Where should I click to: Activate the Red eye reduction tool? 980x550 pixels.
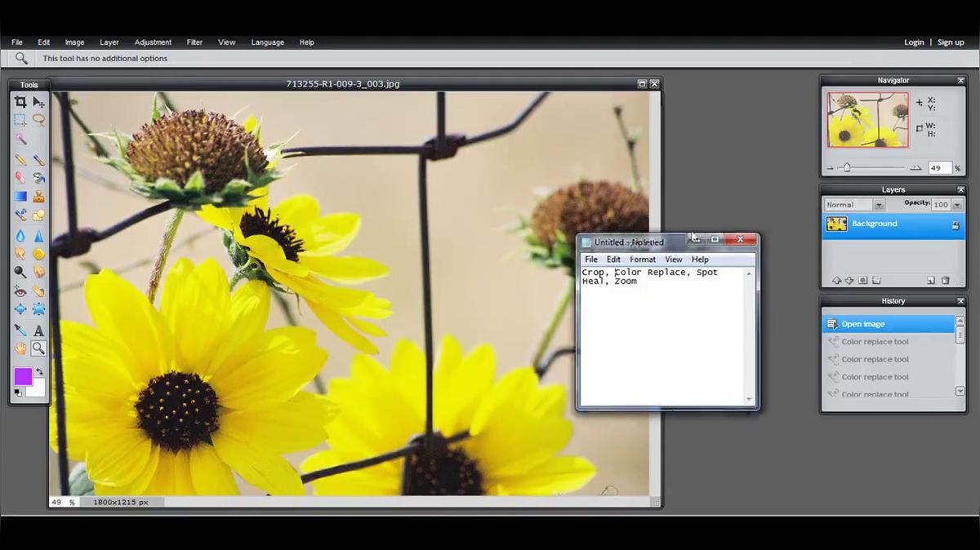pyautogui.click(x=20, y=291)
